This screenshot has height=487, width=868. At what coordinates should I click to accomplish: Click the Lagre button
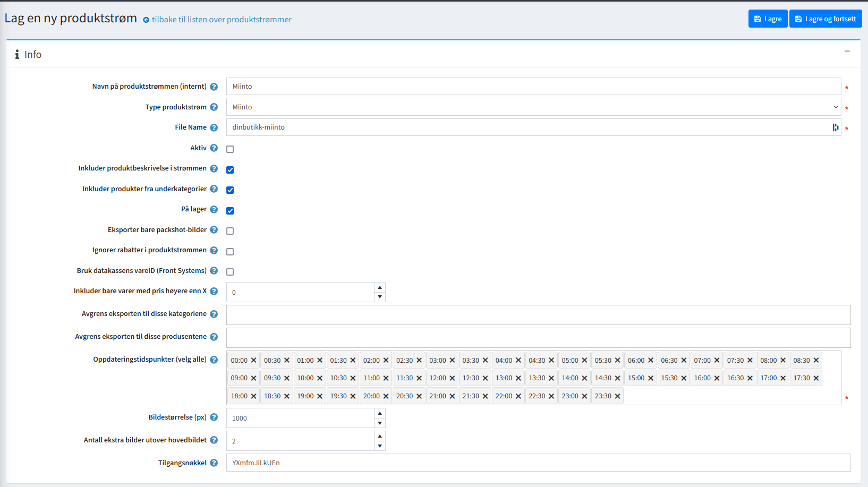[768, 19]
